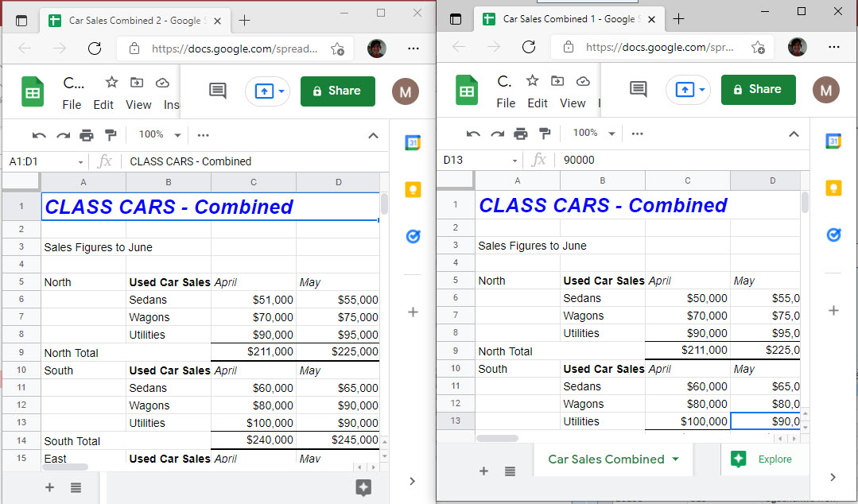
Task: Open Google Tasks from the side panel
Action: [833, 235]
